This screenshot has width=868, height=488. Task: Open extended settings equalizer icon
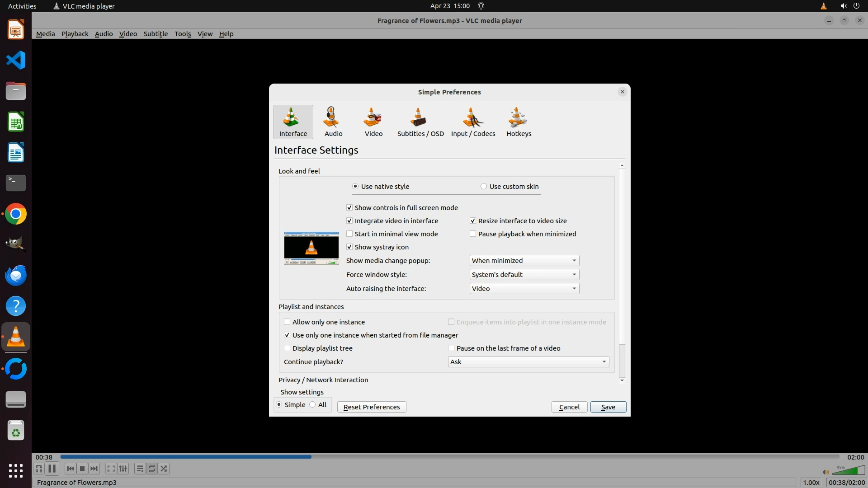point(123,469)
